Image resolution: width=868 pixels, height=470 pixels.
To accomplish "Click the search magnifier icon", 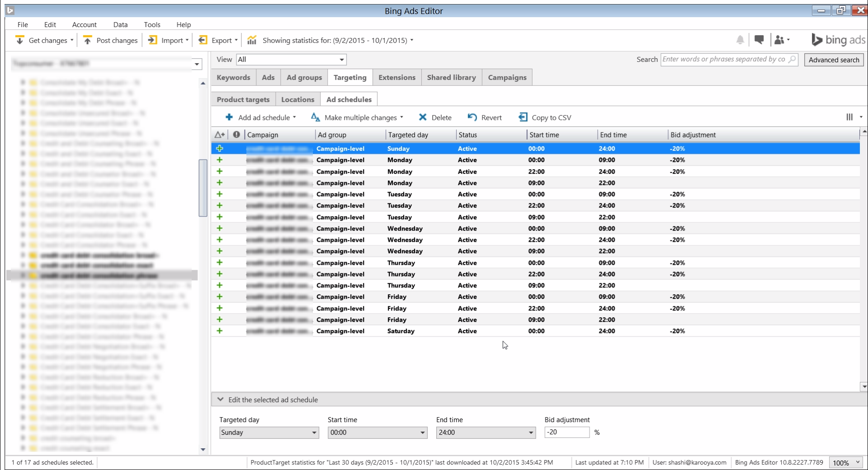I will coord(792,59).
